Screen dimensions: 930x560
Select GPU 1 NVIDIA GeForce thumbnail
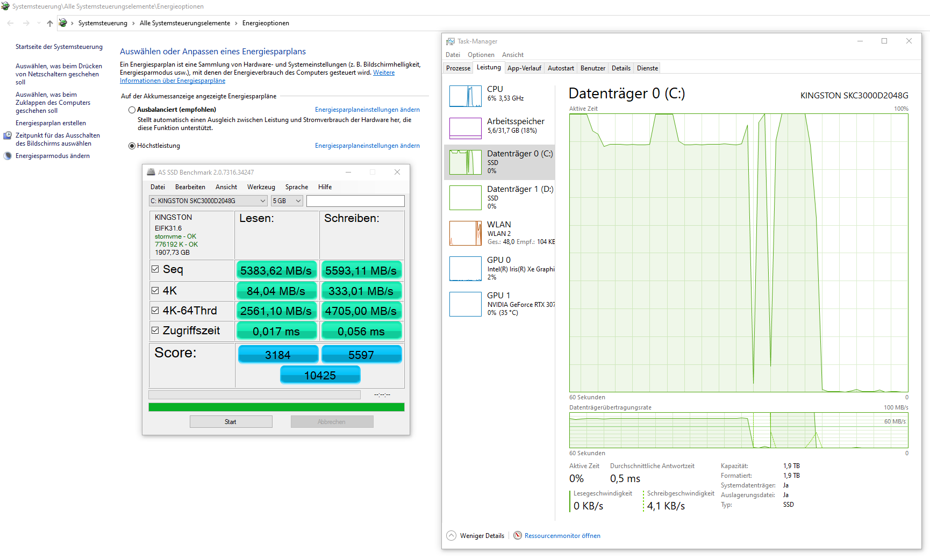466,304
